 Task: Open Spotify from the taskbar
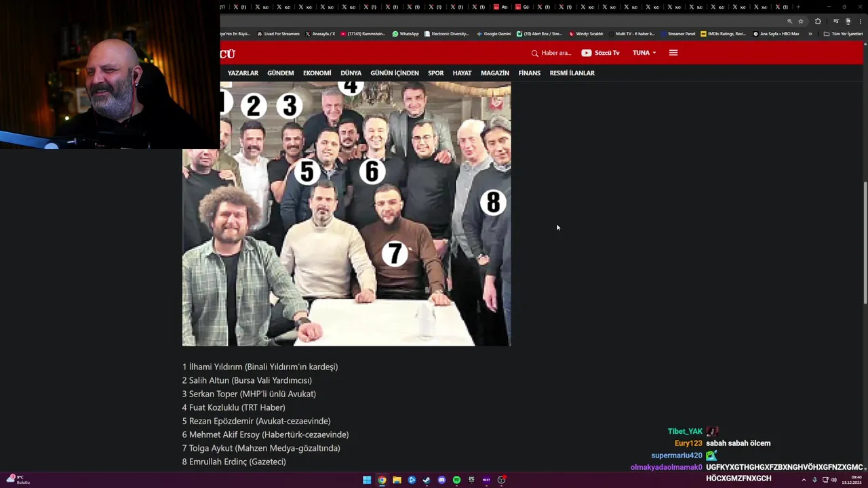tap(456, 480)
